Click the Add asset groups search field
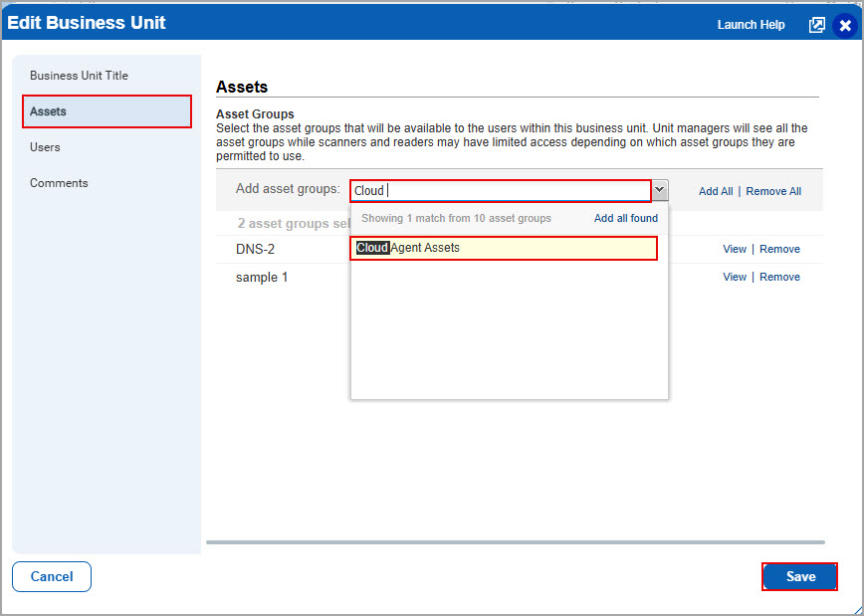Viewport: 864px width, 616px height. coord(500,191)
